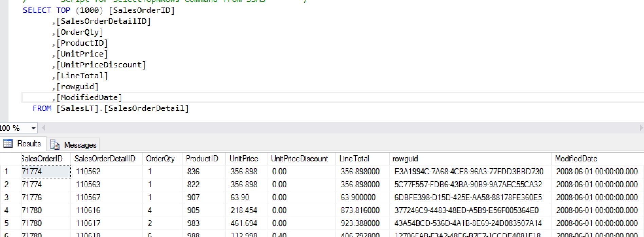
Task: Select result row 5 by its row number
Action: tap(11, 223)
